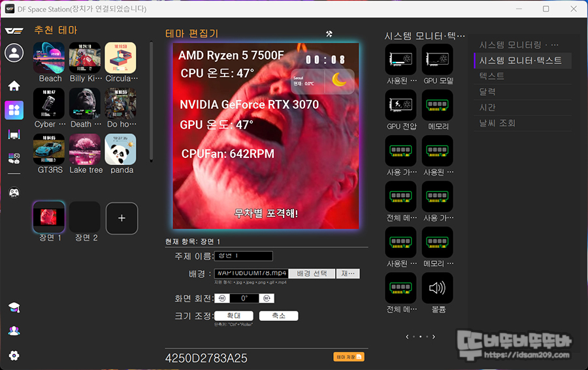588x370 pixels.
Task: Add a new scene with plus button
Action: click(122, 219)
